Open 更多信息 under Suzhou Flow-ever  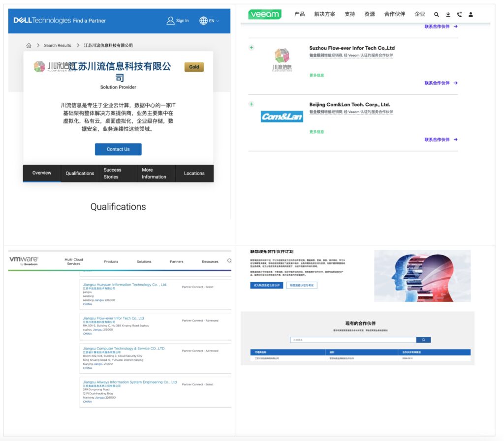click(x=316, y=75)
